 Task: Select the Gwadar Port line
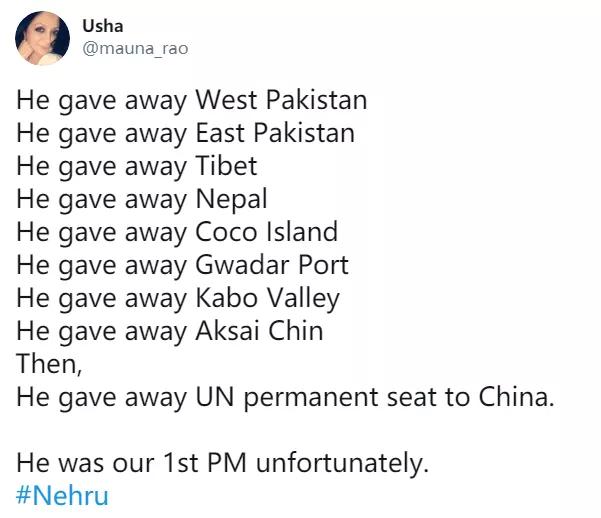click(x=183, y=265)
